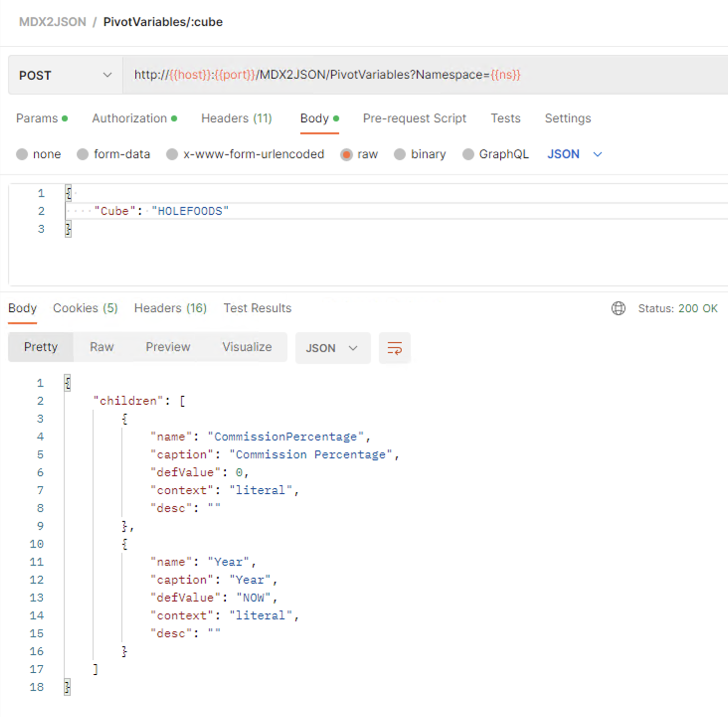728x717 pixels.
Task: Click the "literal" context value on line 7
Action: pyautogui.click(x=261, y=490)
